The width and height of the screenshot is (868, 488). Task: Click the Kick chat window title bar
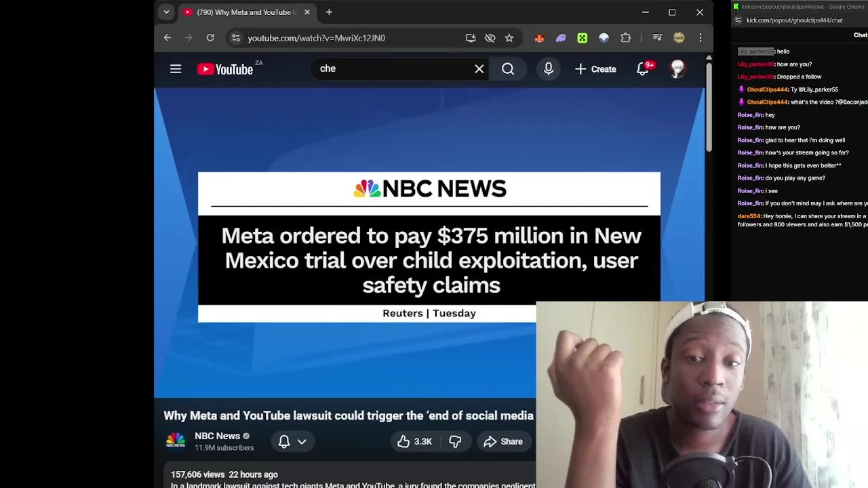800,6
